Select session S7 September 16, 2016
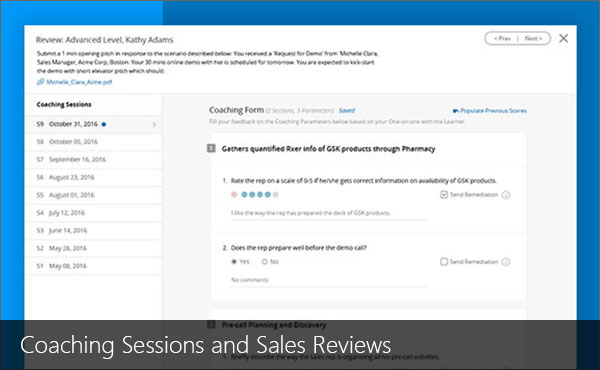Screen dimensions: 600x370 tap(94, 159)
